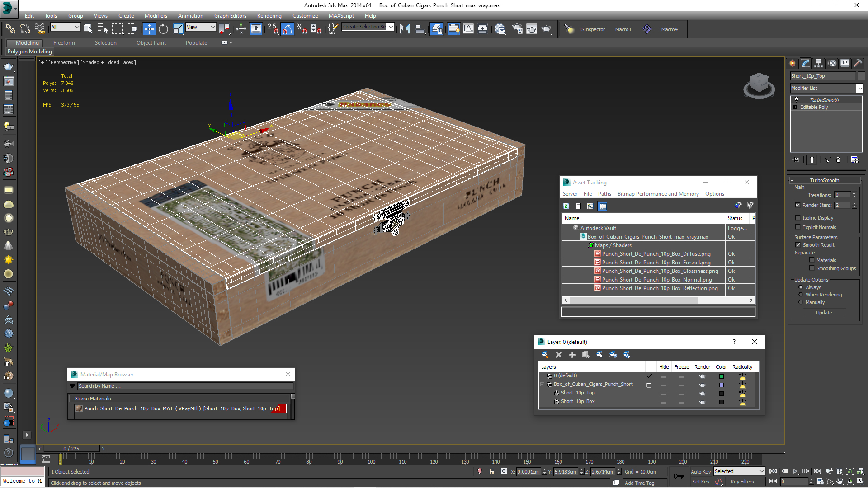Click the ViewCube in viewport
868x488 pixels.
coord(759,85)
